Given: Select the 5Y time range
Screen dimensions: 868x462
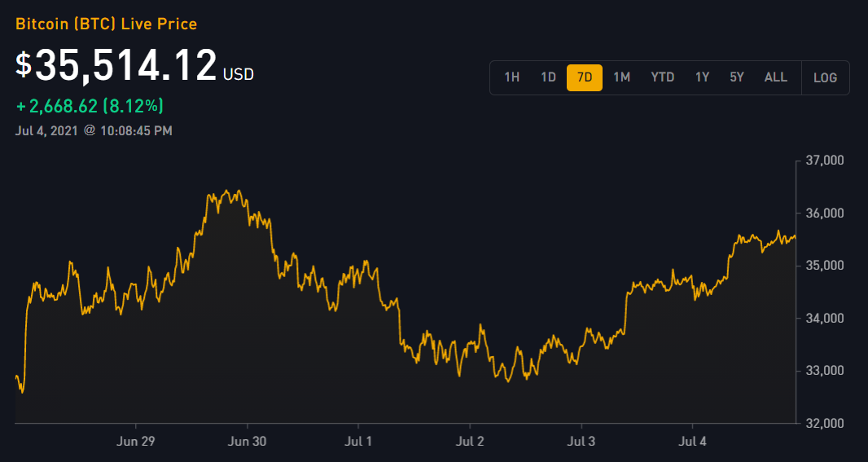Looking at the screenshot, I should pyautogui.click(x=737, y=77).
